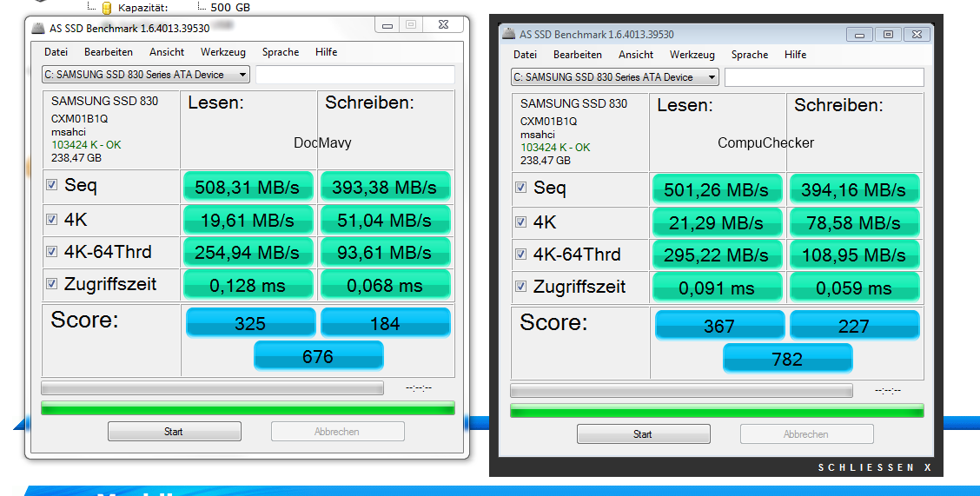The height and width of the screenshot is (496, 980).
Task: Maximize the DocMavy benchmark window
Action: point(411,25)
